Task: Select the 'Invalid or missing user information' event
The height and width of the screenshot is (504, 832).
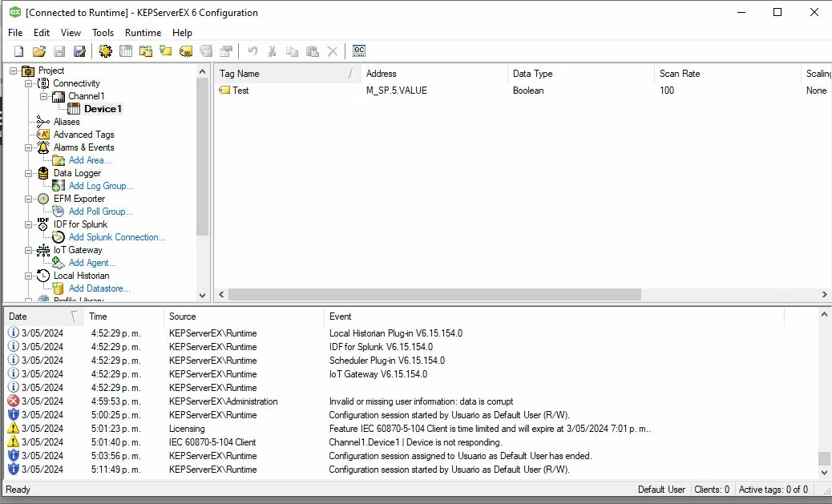Action: 411,401
